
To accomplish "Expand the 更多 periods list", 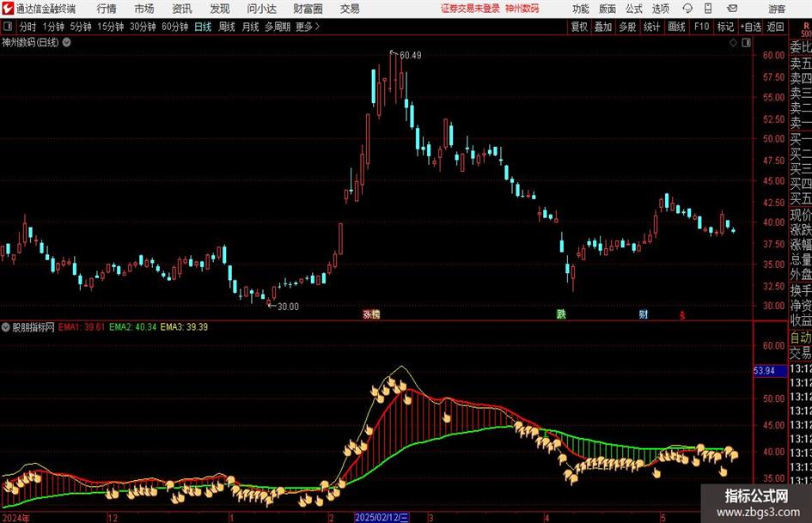I will [308, 27].
